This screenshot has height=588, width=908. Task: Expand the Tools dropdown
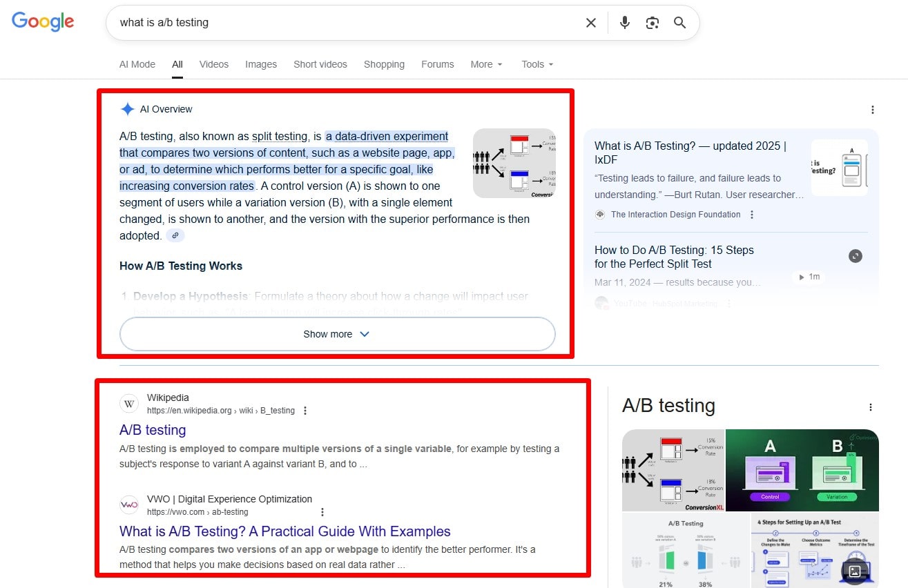[537, 64]
